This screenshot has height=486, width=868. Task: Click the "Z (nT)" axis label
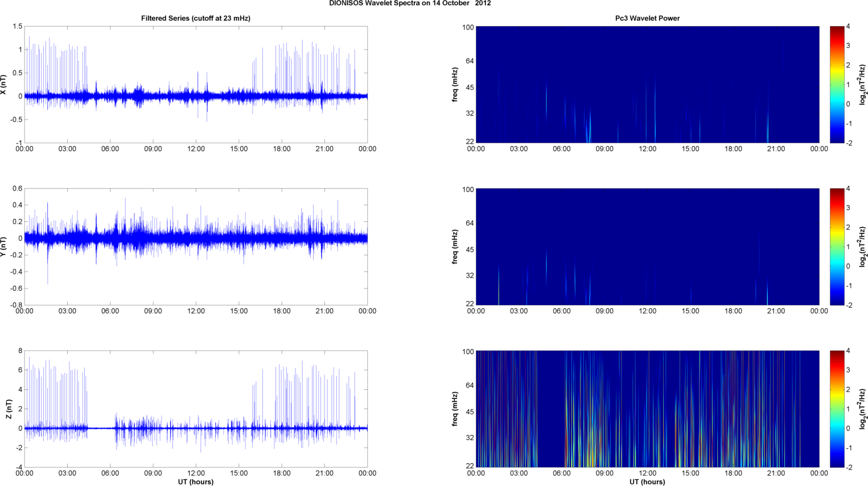[x=9, y=409]
